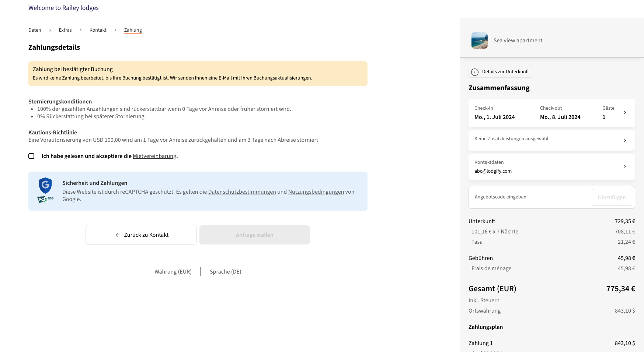Click the Stornierungskonditionen heading
644x352 pixels.
click(60, 102)
